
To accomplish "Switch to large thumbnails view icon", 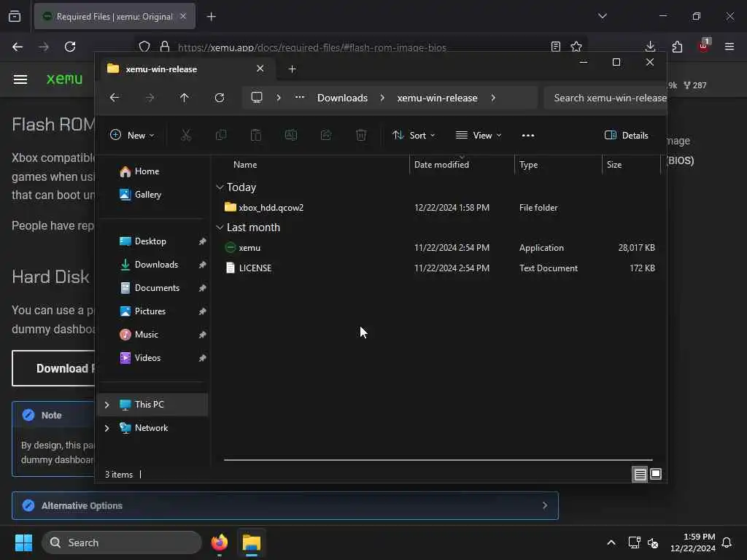I will click(x=656, y=474).
